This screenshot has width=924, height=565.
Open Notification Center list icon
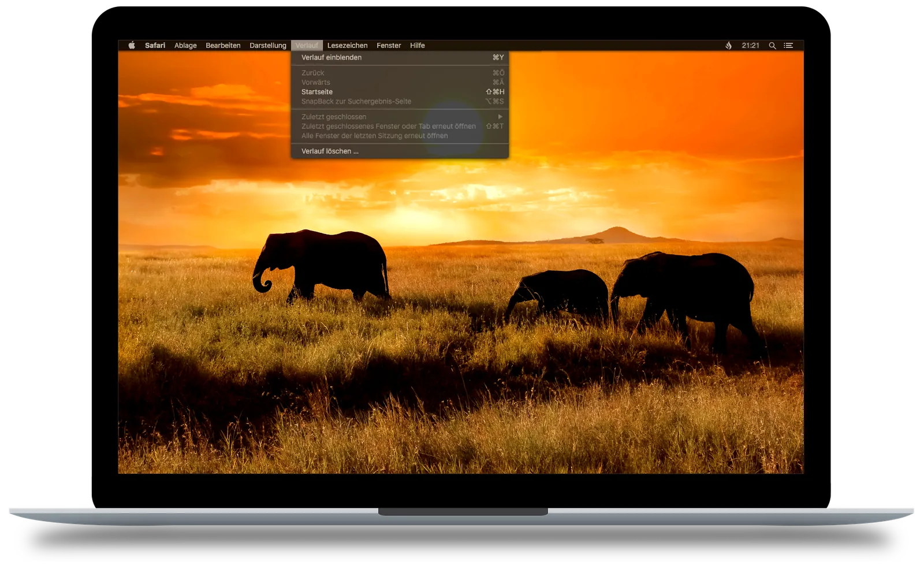point(788,45)
